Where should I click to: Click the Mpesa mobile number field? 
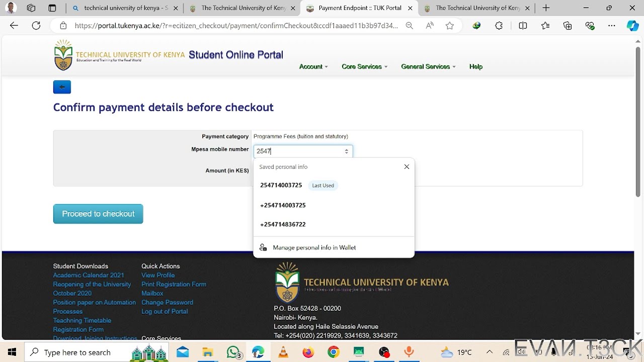pos(303,151)
